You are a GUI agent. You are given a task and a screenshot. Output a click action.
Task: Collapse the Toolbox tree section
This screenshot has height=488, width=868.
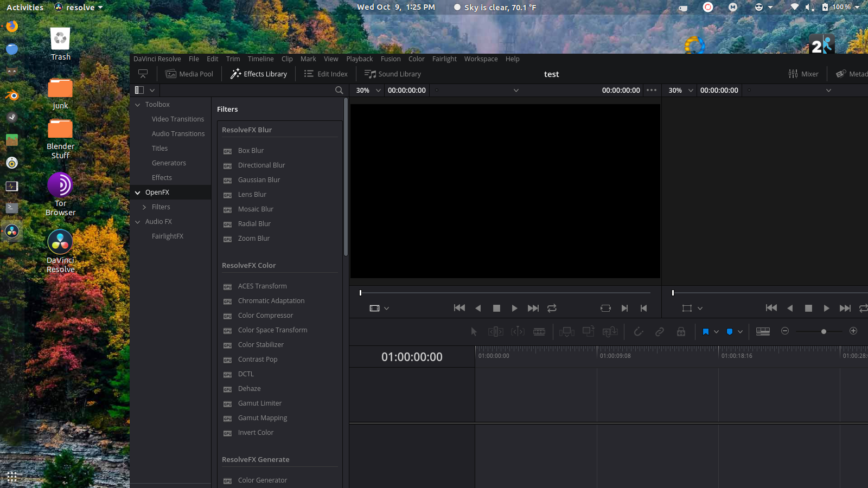138,105
